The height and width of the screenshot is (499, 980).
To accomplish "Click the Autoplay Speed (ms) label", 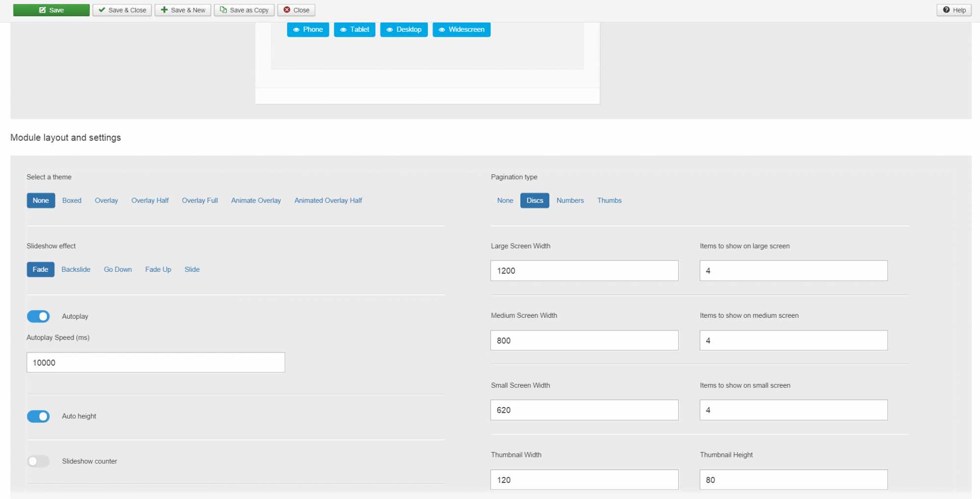I will pos(58,337).
